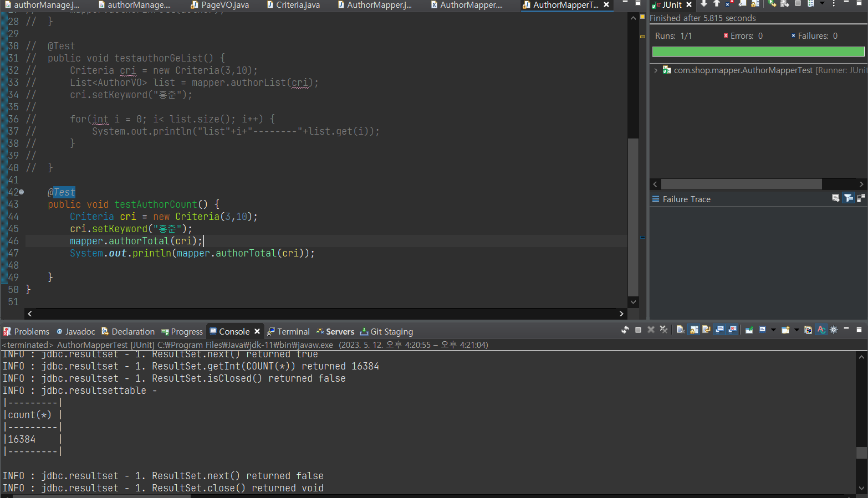Viewport: 868px width, 498px height.
Task: Open the JUnit view menu
Action: pyautogui.click(x=834, y=3)
